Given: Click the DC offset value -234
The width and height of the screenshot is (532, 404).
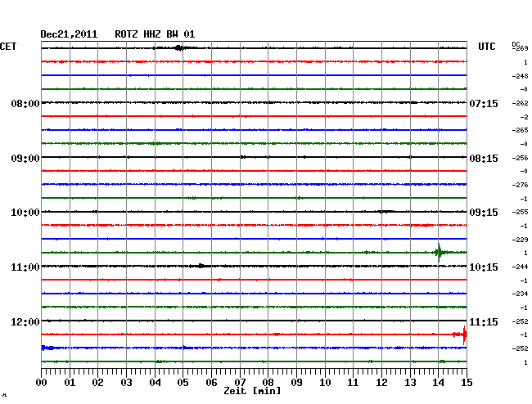Looking at the screenshot, I should tap(520, 294).
